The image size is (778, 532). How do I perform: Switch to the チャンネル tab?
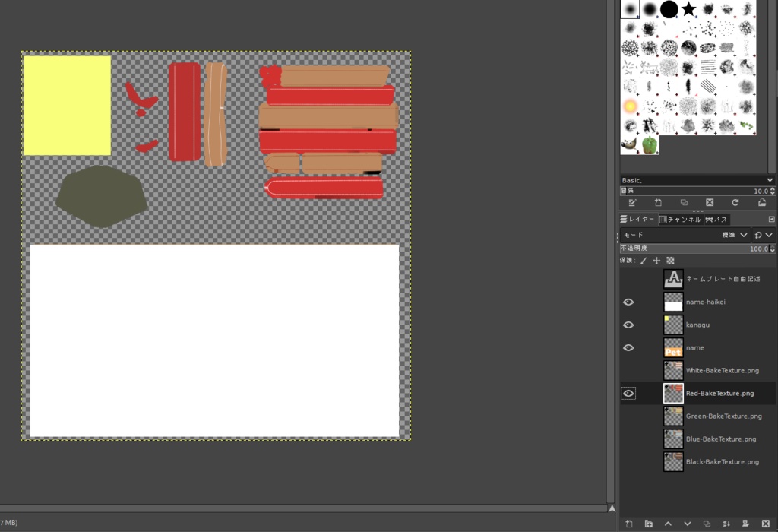pyautogui.click(x=680, y=219)
